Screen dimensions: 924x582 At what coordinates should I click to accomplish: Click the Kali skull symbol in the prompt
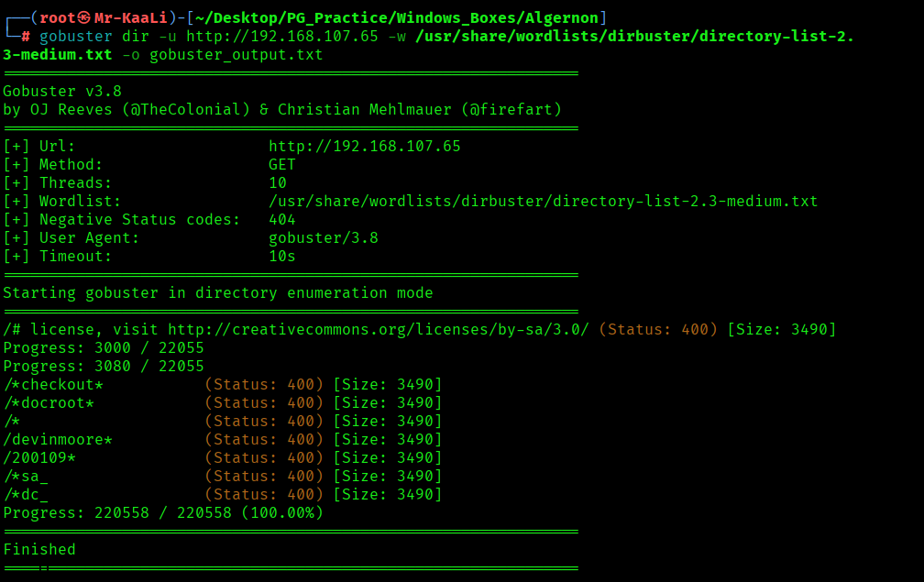tap(84, 18)
